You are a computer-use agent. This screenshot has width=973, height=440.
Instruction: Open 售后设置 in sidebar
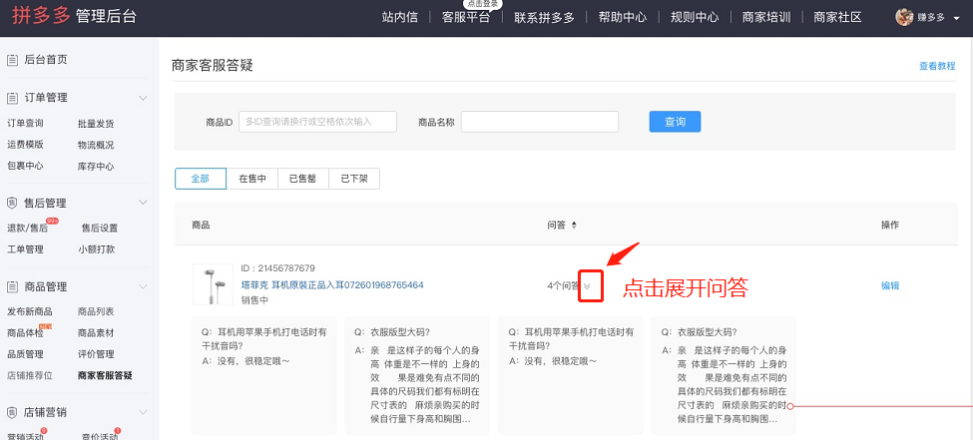pos(100,228)
